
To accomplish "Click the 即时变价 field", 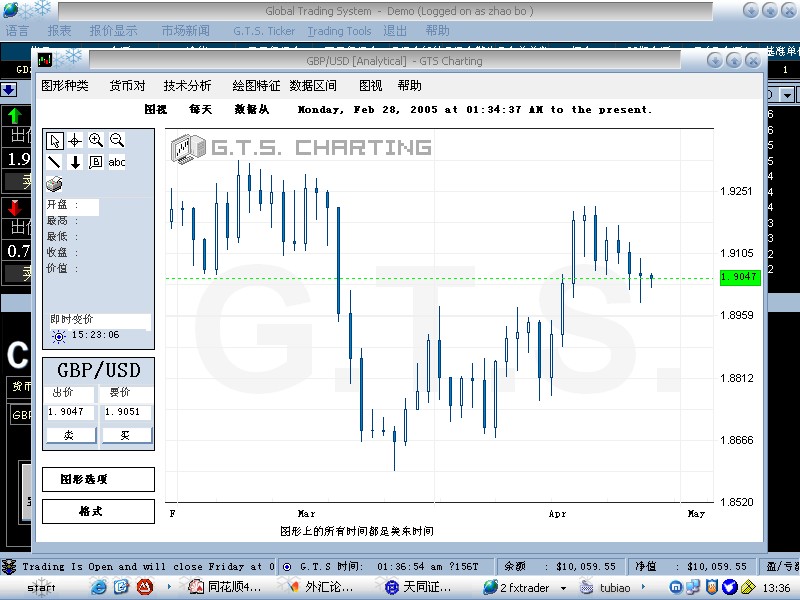I will tap(100, 320).
